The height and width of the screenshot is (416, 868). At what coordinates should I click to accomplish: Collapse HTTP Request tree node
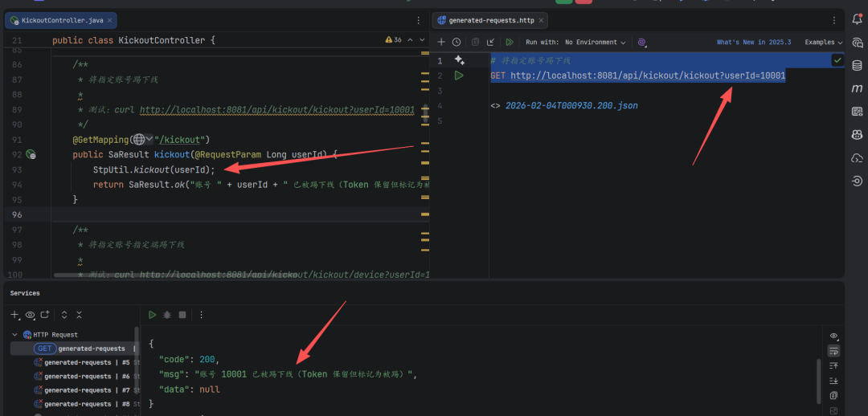point(15,335)
